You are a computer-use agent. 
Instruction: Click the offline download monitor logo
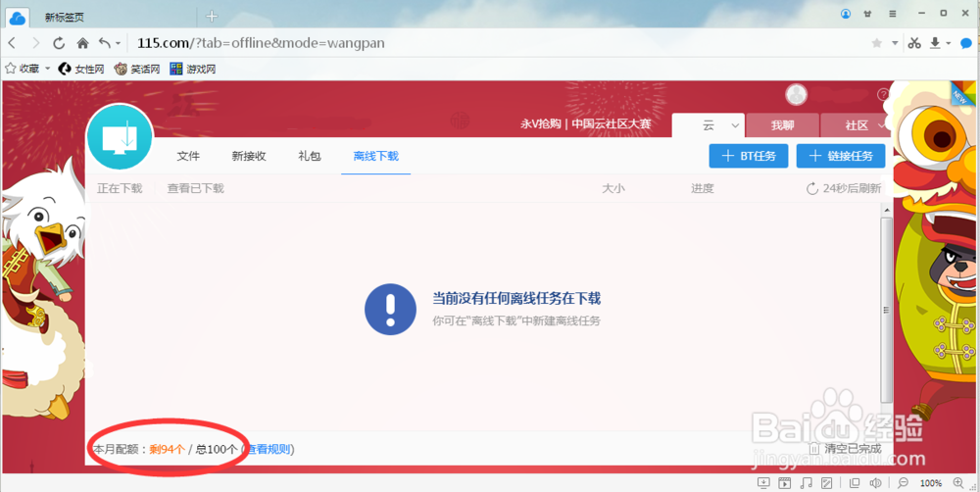(120, 137)
